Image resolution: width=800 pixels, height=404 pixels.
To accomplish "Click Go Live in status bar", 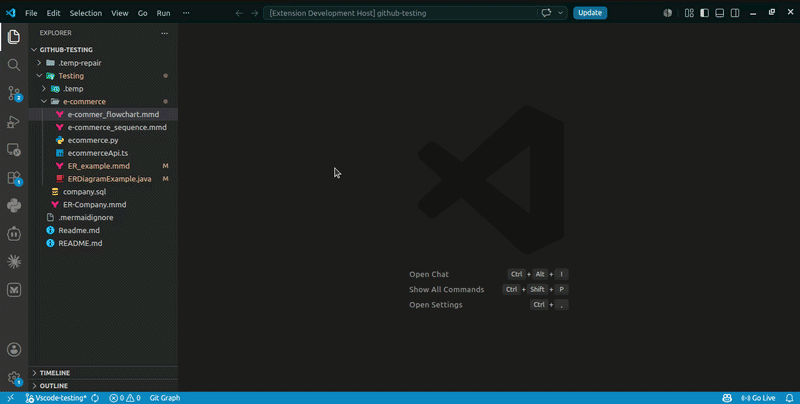I will [758, 398].
